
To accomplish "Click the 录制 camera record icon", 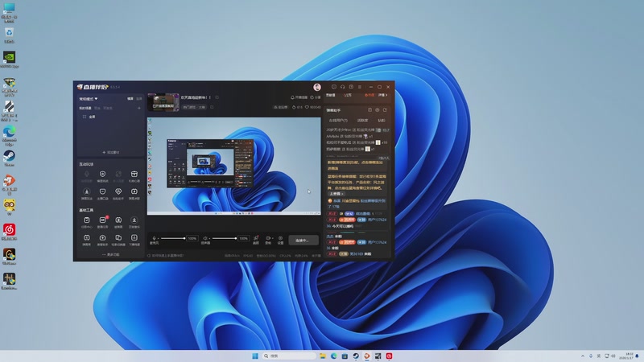I will coord(268,238).
